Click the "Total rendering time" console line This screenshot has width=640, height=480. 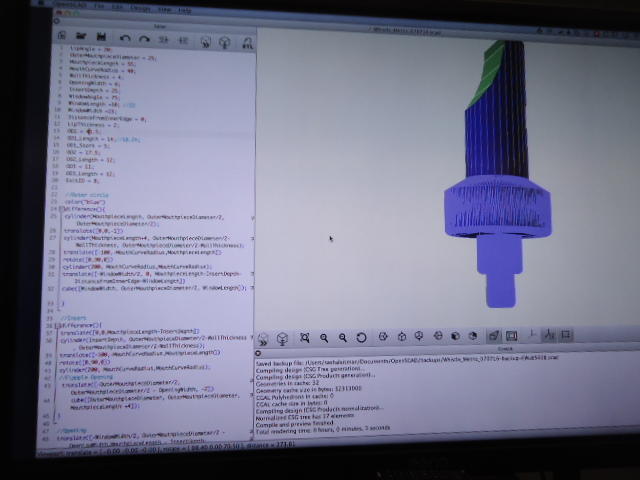pyautogui.click(x=323, y=430)
